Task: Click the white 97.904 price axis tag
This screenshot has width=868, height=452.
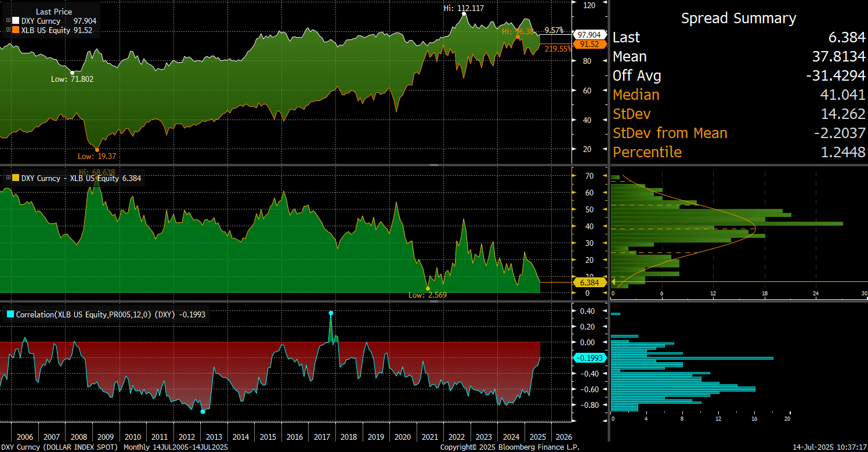Action: (x=589, y=35)
